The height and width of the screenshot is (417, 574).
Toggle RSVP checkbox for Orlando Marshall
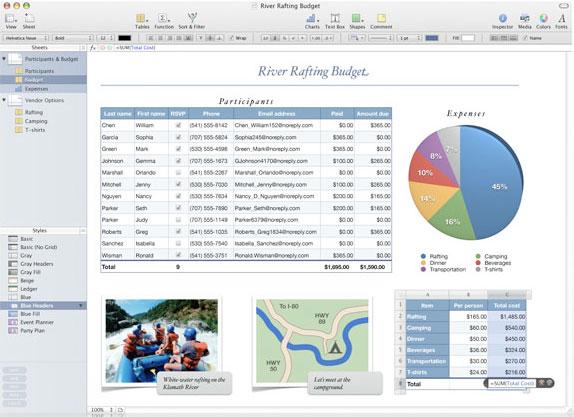[x=178, y=172]
